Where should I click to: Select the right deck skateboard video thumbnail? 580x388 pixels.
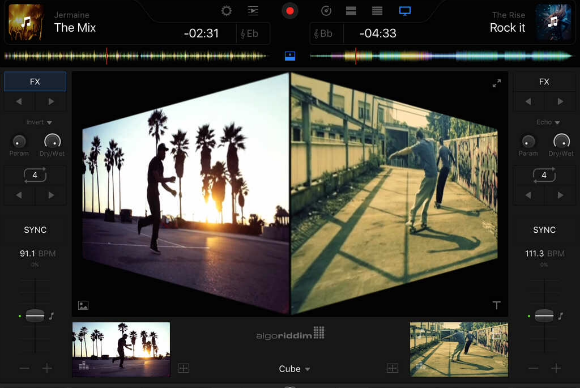[x=459, y=349]
